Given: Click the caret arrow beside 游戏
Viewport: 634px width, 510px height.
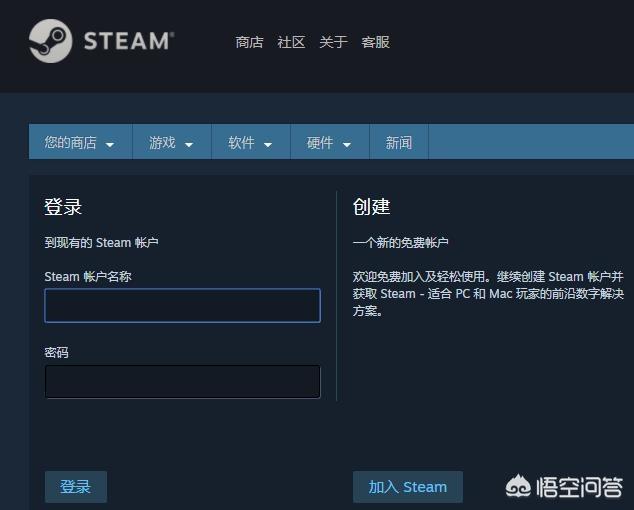Looking at the screenshot, I should click(x=189, y=145).
